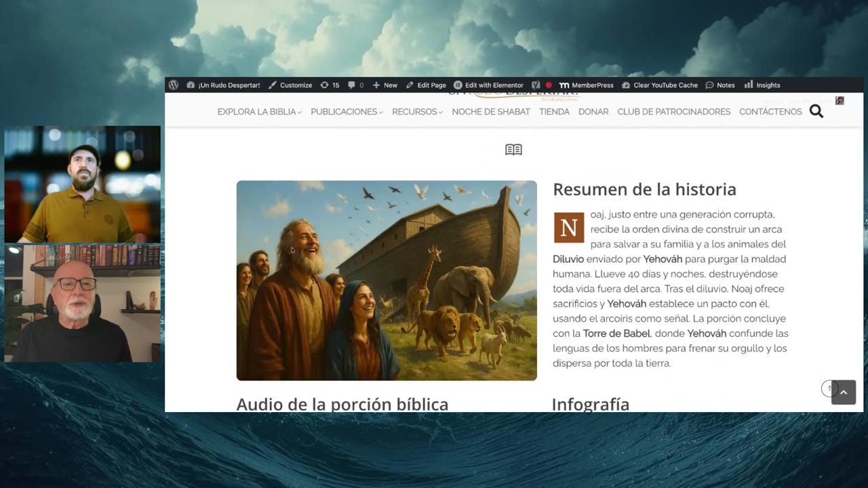
Task: Click the bold text Torre de Babel
Action: pyautogui.click(x=616, y=333)
